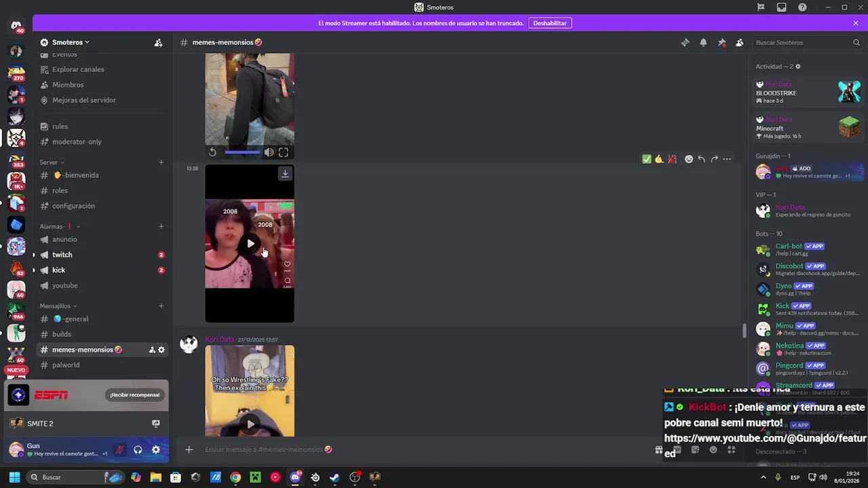This screenshot has width=868, height=488.
Task: Add attachment plus button in message bar
Action: point(189,449)
